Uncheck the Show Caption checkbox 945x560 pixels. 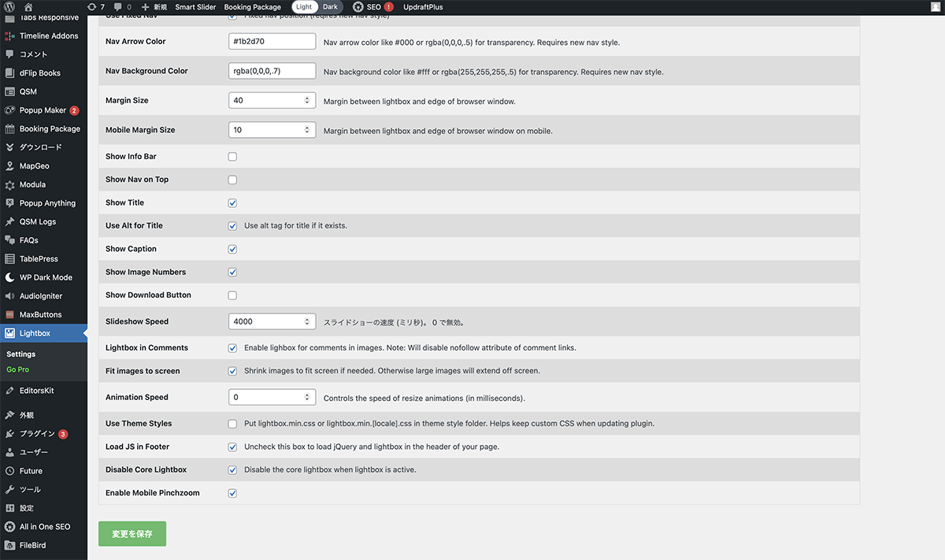tap(232, 249)
